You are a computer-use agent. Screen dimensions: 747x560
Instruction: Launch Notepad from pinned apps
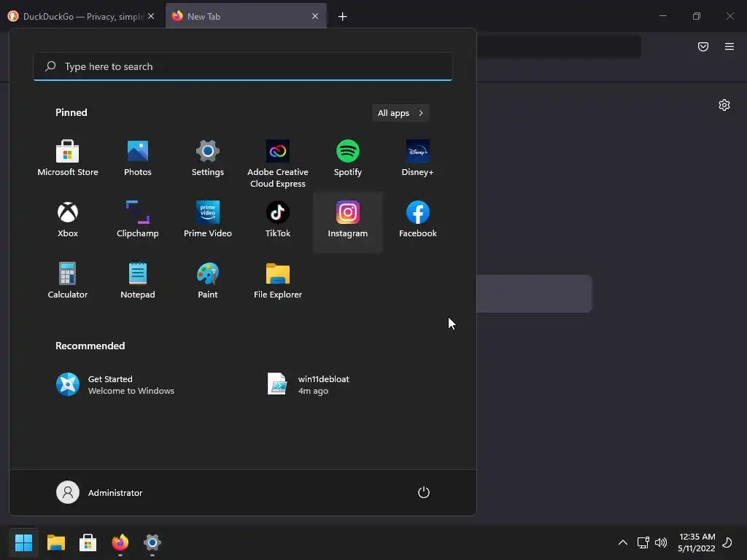tap(138, 282)
